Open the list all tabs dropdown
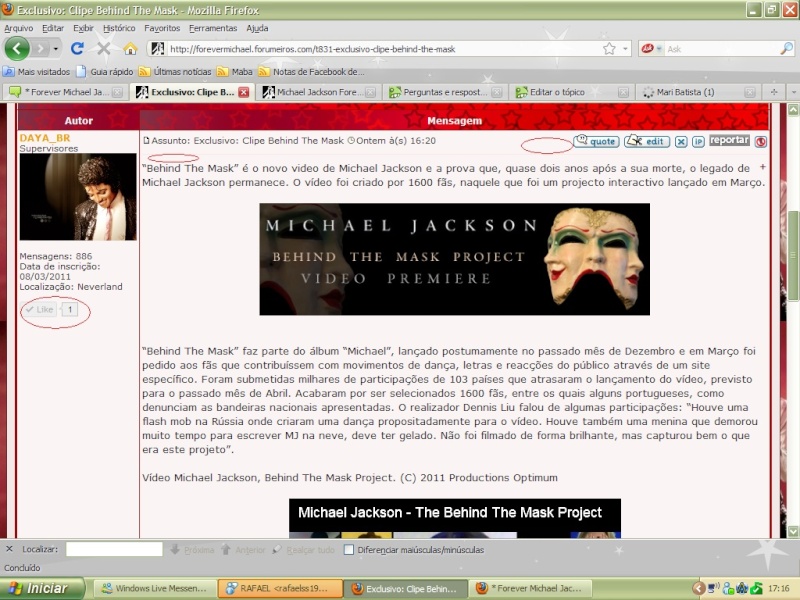 point(793,92)
